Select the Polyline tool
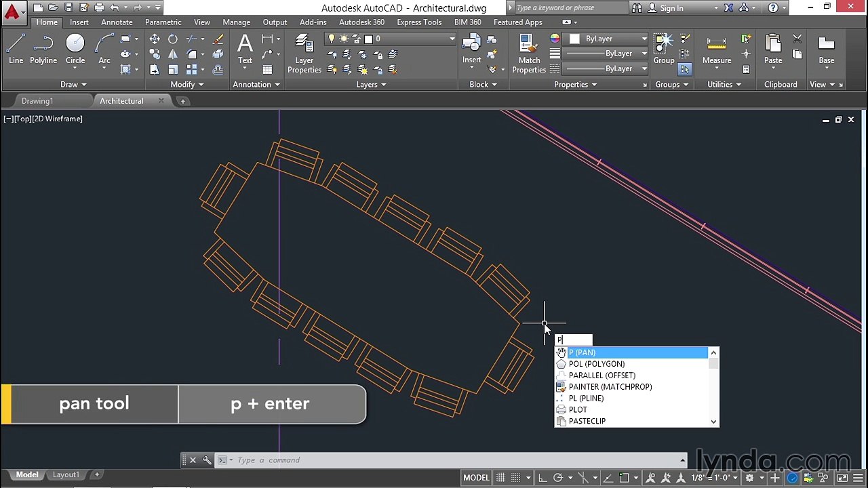 coord(43,49)
